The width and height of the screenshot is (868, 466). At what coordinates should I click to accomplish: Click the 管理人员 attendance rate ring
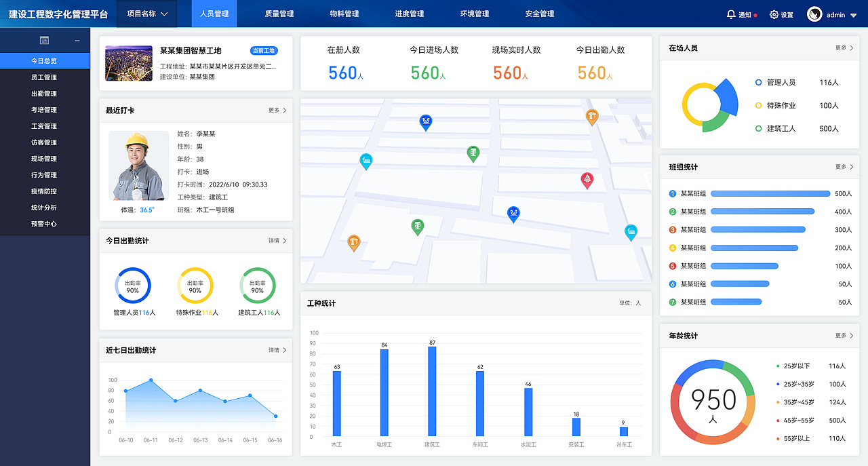pyautogui.click(x=133, y=286)
